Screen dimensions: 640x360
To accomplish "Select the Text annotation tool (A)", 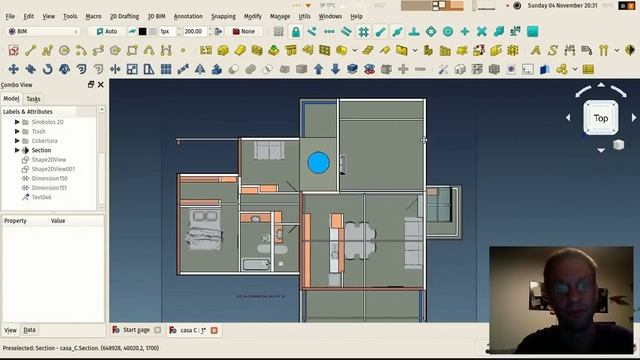I will pyautogui.click(x=536, y=50).
